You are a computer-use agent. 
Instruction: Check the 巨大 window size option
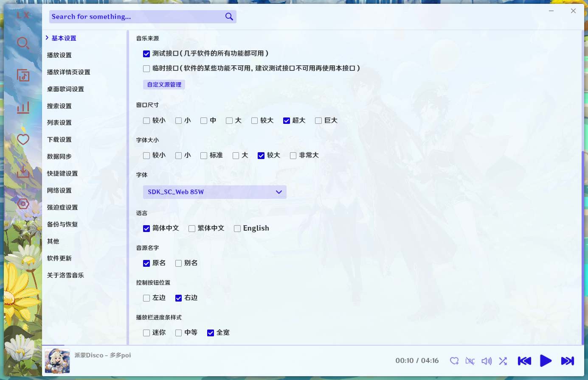click(318, 120)
